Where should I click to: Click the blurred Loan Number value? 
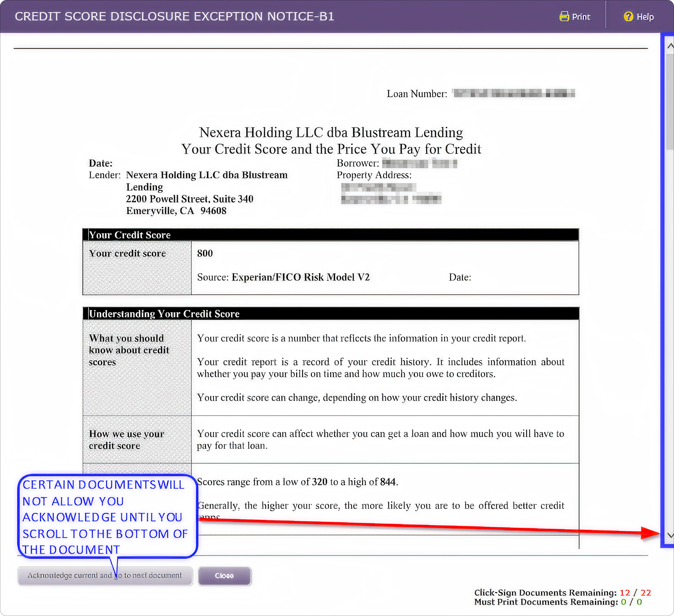513,93
